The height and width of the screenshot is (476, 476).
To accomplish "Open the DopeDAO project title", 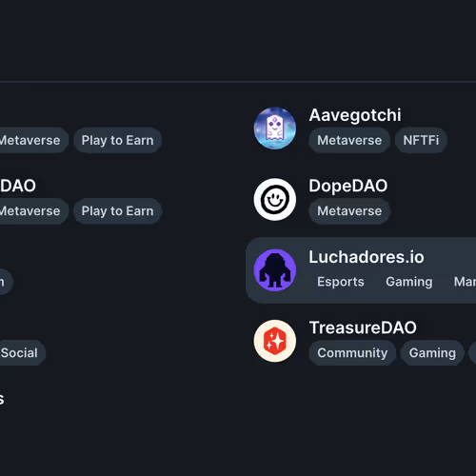I will [x=348, y=186].
